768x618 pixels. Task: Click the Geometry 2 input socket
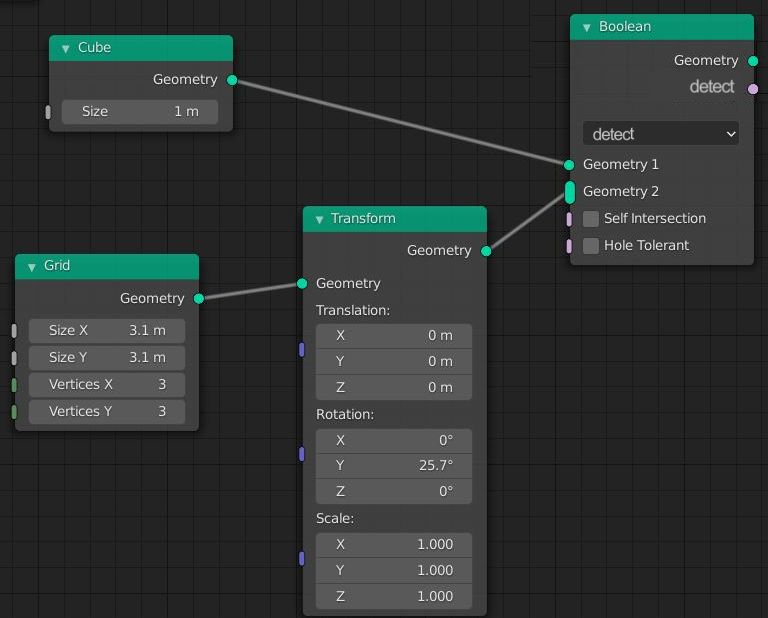pyautogui.click(x=570, y=192)
